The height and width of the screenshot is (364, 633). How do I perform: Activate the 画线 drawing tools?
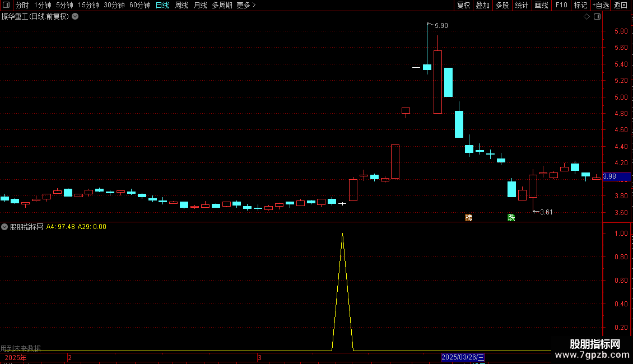541,5
